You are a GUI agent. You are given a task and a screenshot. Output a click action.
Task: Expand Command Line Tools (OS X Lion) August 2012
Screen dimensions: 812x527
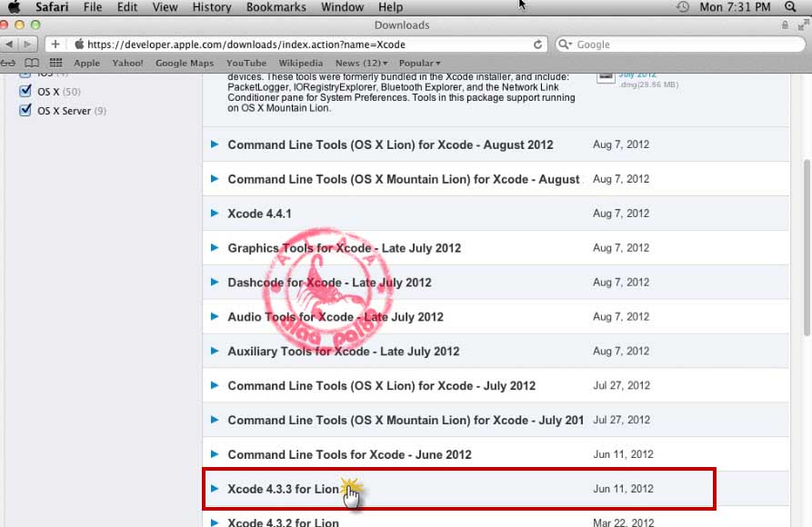[x=215, y=144]
